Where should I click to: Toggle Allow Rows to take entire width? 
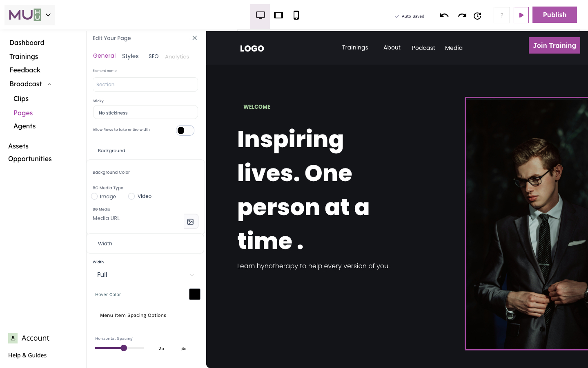tap(185, 130)
